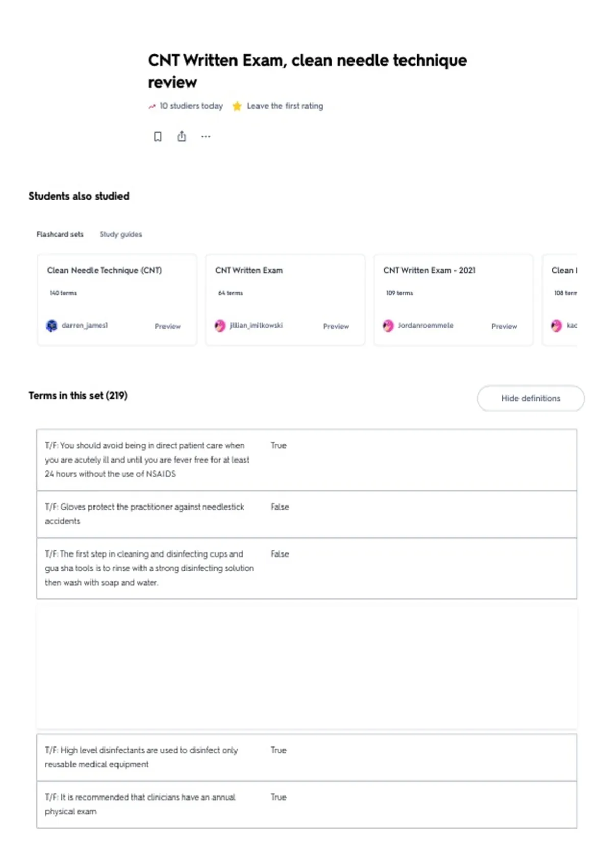Select the gloves needlestick term row
Image resolution: width=613 pixels, height=868 pixels.
pos(306,514)
